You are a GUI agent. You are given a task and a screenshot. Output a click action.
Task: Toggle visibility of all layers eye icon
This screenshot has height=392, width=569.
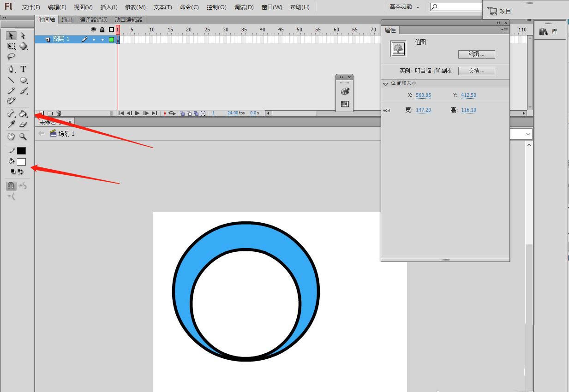click(x=93, y=30)
